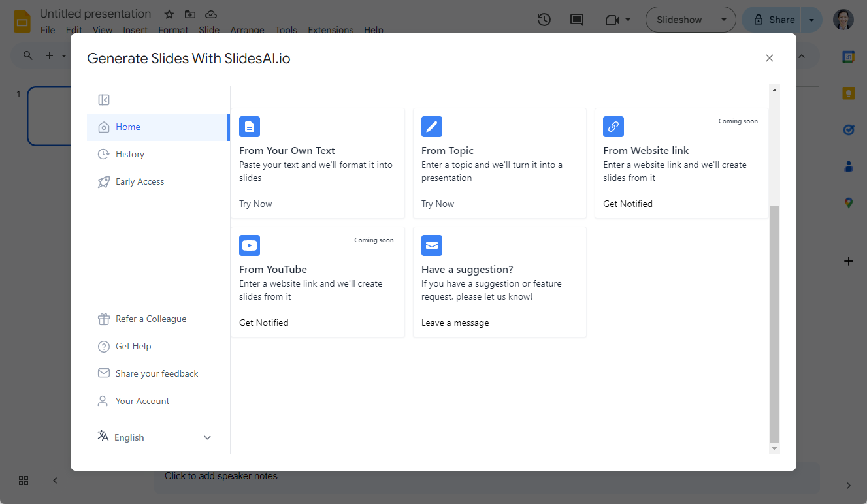This screenshot has height=504, width=867.
Task: Open the Tools menu in Slides
Action: tap(286, 30)
